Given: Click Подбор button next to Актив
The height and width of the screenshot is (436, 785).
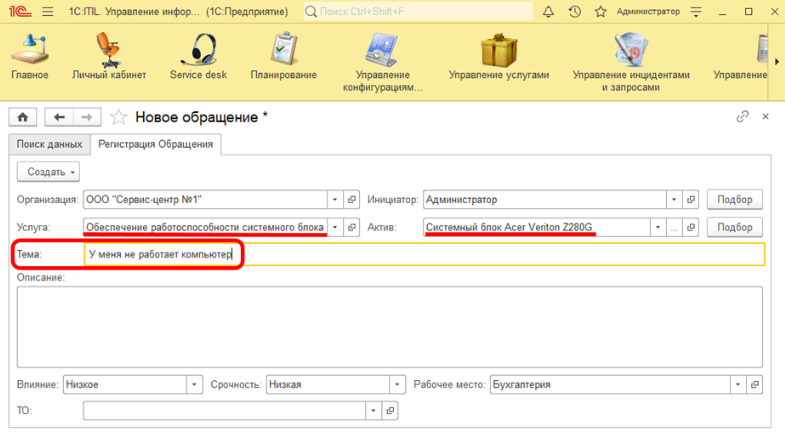Looking at the screenshot, I should (x=735, y=227).
